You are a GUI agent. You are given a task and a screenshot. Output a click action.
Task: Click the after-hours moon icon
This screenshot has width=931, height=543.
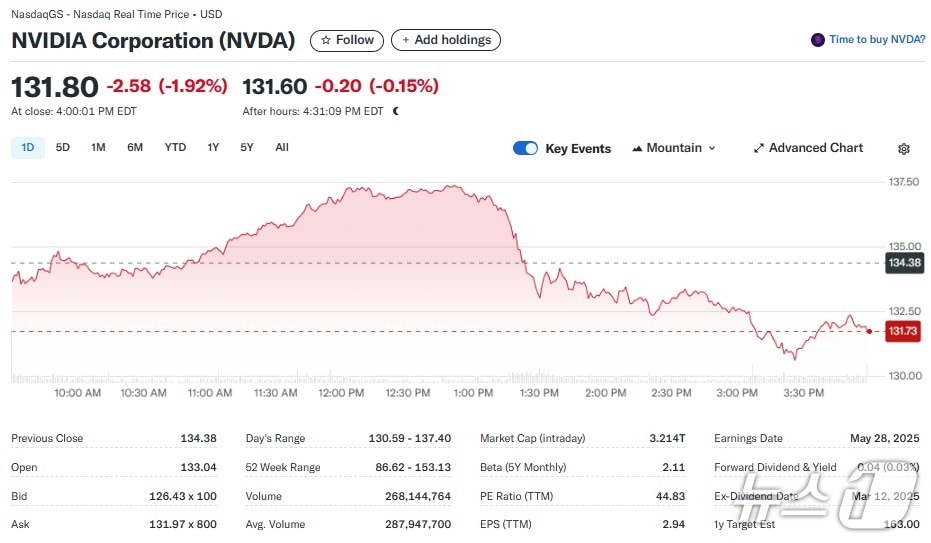click(x=396, y=111)
